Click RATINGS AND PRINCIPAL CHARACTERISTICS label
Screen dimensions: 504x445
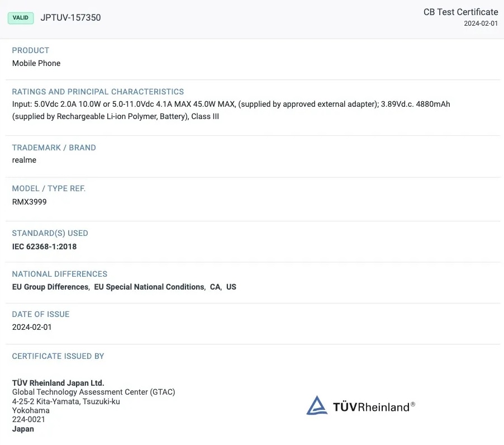pos(98,92)
